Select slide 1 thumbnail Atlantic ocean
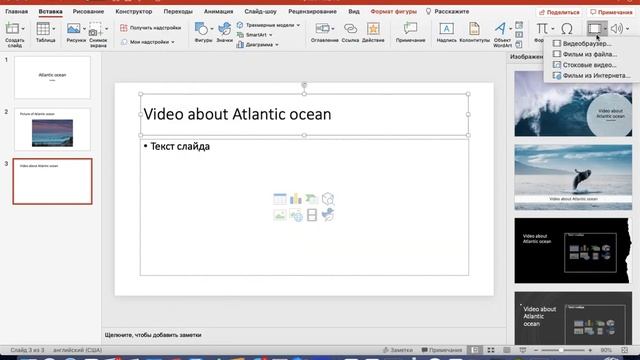The width and height of the screenshot is (640, 360). pos(52,78)
